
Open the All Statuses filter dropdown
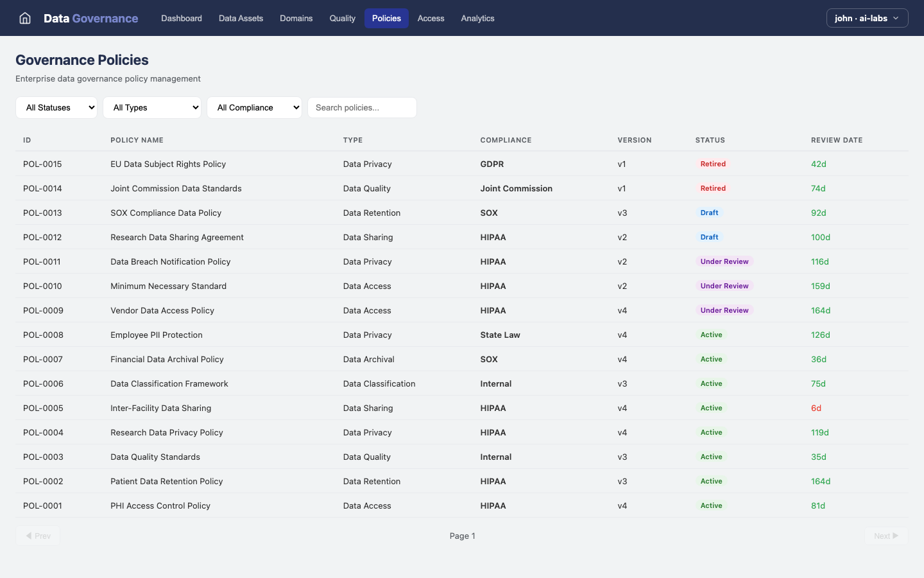pos(56,107)
